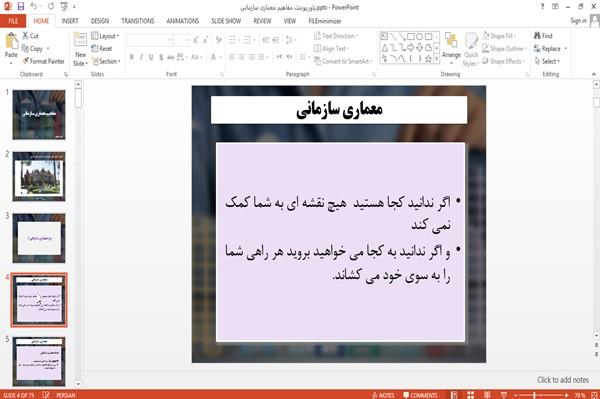Viewport: 600px width, 399px height.
Task: Click the Cut command
Action: (x=30, y=36)
